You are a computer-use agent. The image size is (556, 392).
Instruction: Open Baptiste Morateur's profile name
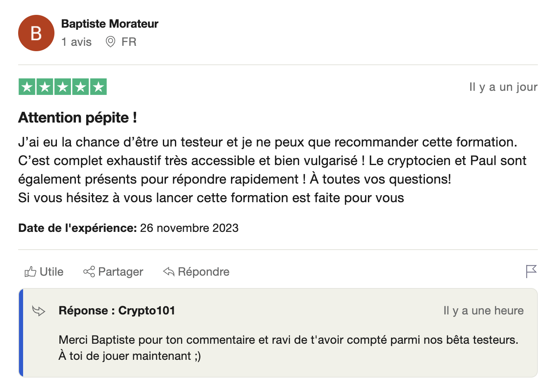110,24
